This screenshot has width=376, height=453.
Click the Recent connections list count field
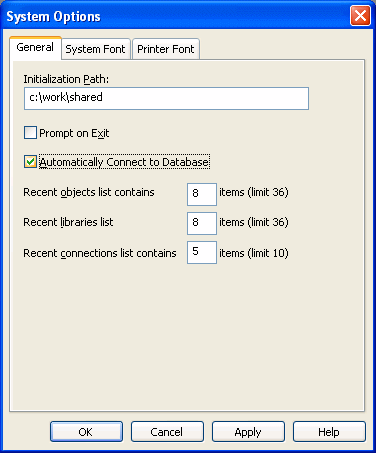202,252
